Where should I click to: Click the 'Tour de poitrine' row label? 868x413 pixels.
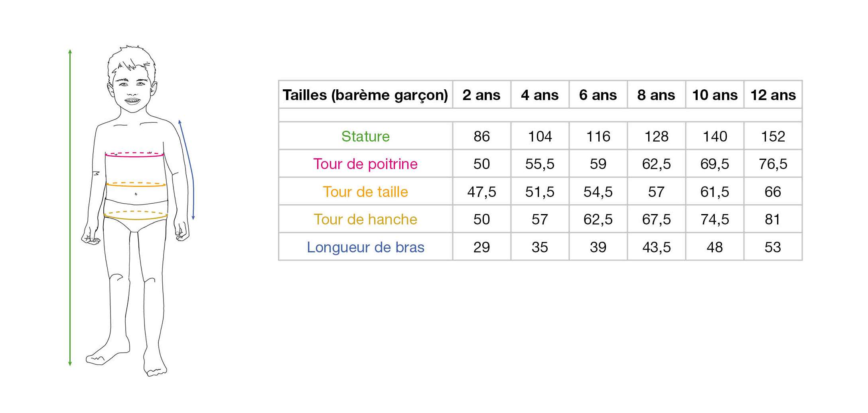tap(365, 164)
